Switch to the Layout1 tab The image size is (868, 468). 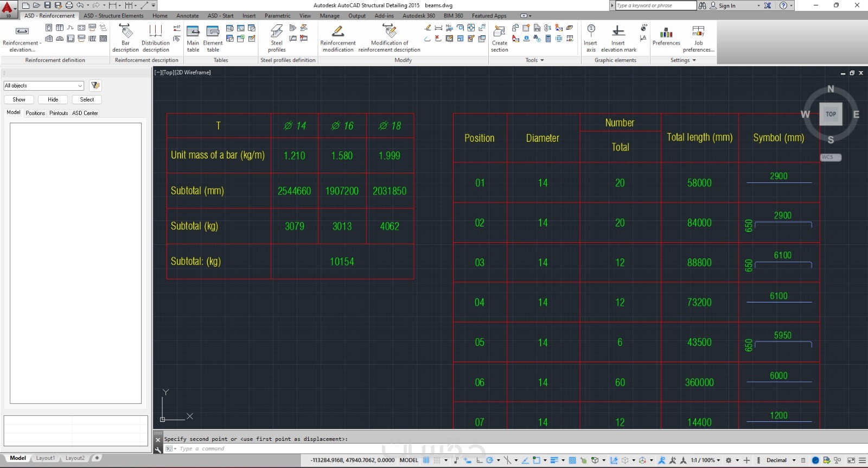[x=45, y=458]
